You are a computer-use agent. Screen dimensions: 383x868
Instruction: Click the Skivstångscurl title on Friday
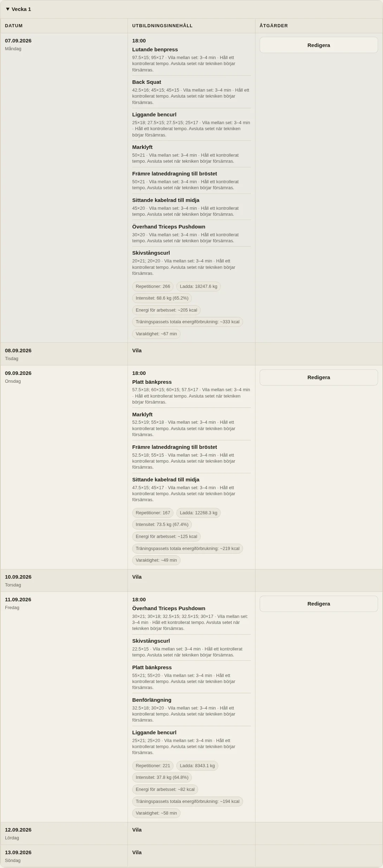click(151, 641)
